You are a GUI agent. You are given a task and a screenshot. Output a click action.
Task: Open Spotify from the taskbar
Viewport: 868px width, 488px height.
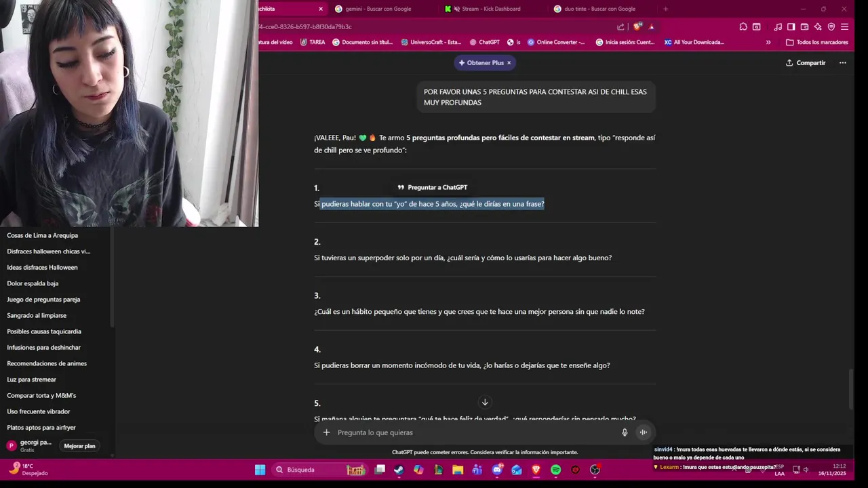[x=556, y=470]
